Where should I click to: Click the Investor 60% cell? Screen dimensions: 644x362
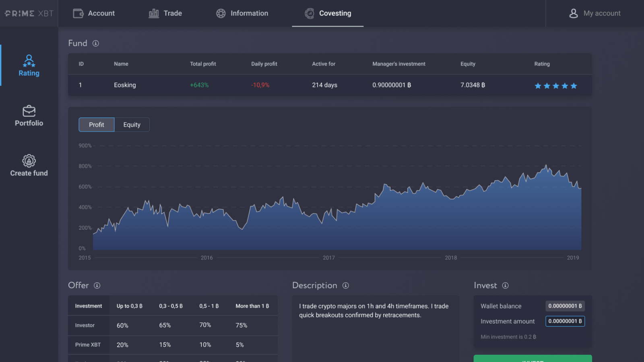pos(122,325)
